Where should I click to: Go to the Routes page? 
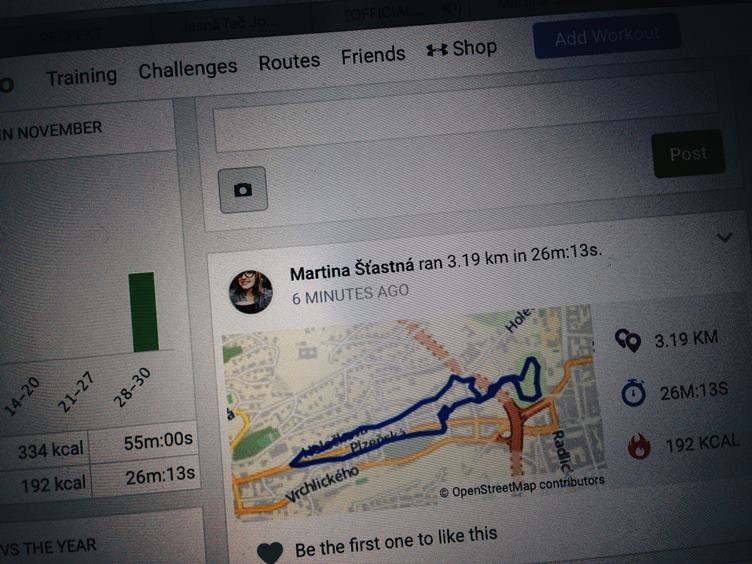(x=289, y=61)
